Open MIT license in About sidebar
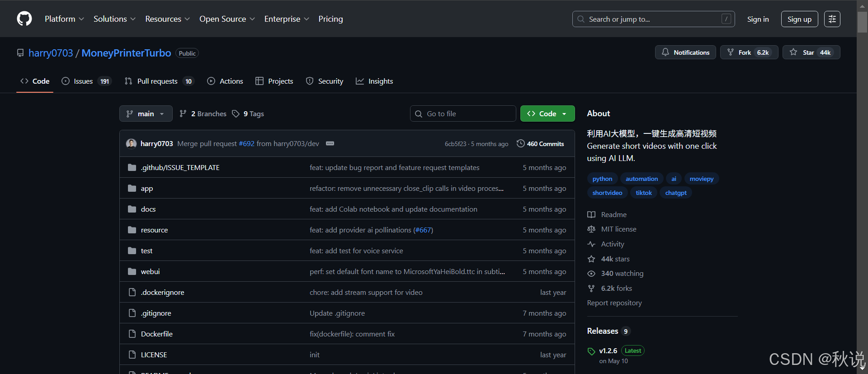This screenshot has width=868, height=374. (x=612, y=229)
